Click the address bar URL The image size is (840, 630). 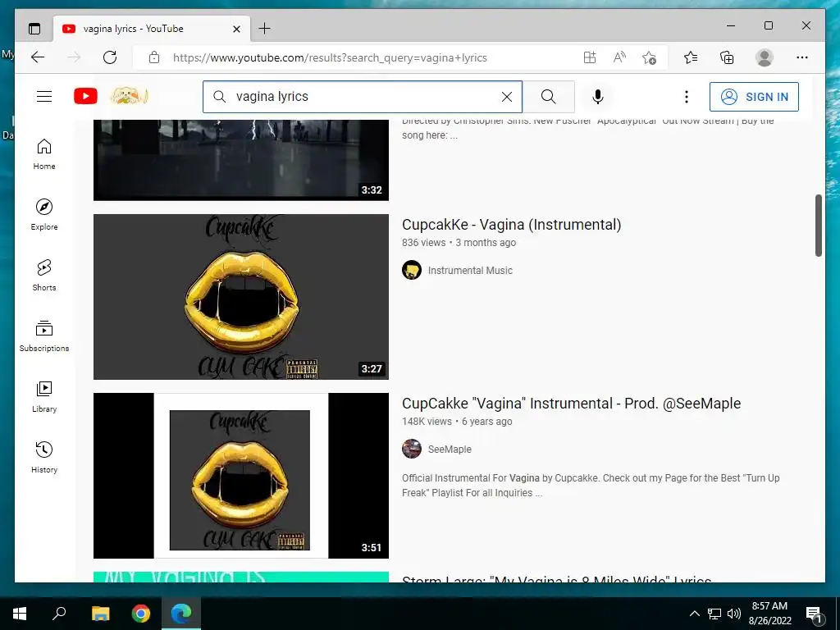(x=330, y=58)
